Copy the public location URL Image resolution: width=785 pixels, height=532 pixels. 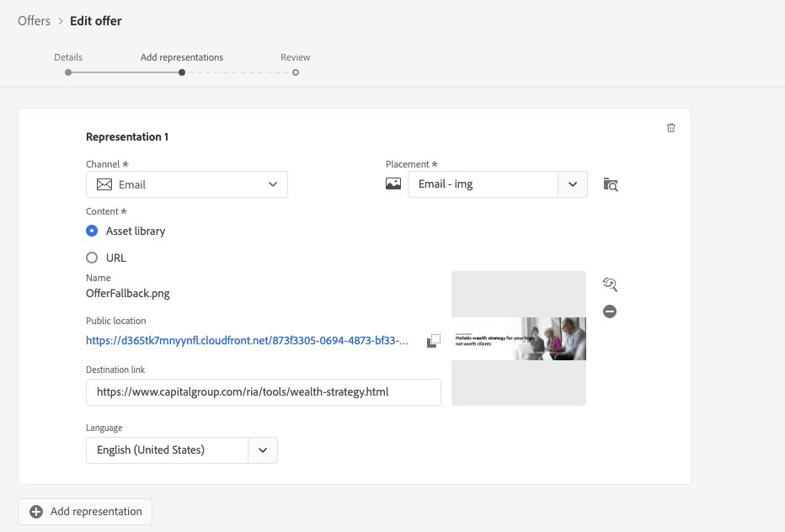(x=434, y=341)
